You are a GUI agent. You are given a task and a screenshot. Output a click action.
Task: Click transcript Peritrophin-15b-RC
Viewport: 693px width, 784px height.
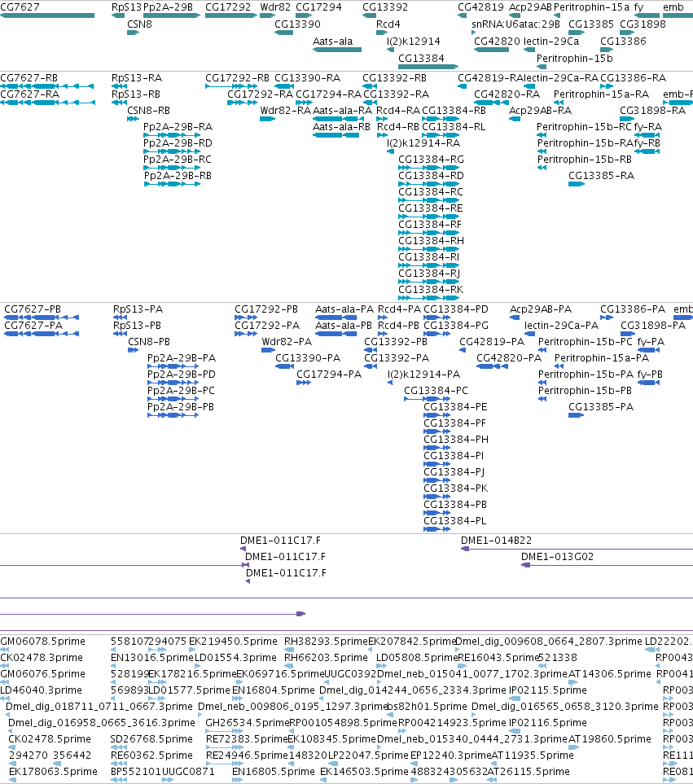coord(585,127)
